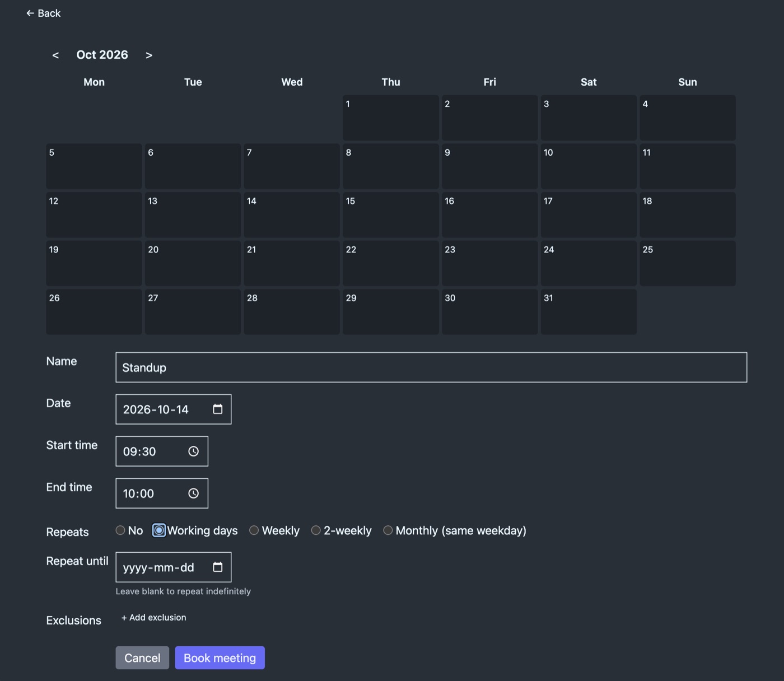Click Add exclusion
The height and width of the screenshot is (681, 784).
[154, 617]
